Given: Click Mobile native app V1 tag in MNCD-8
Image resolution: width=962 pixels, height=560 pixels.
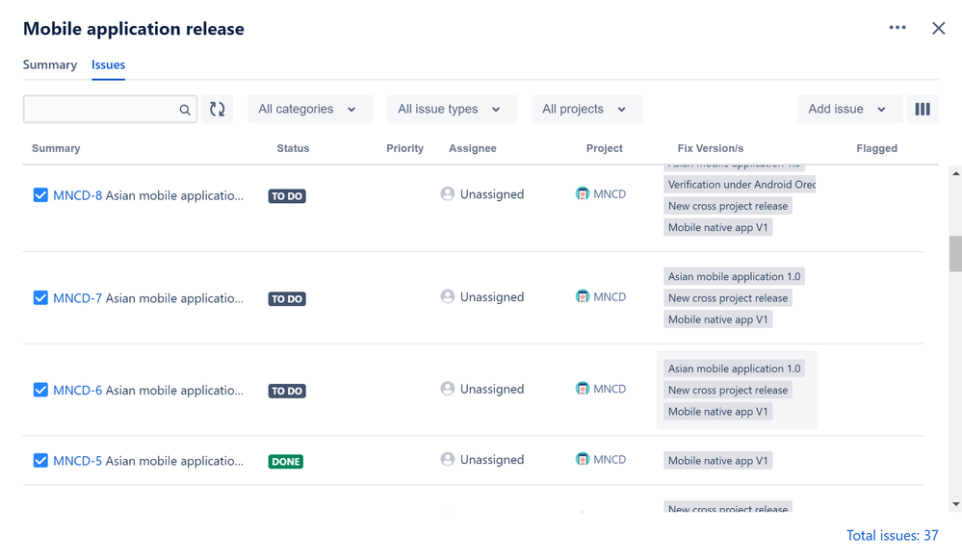Looking at the screenshot, I should click(717, 227).
